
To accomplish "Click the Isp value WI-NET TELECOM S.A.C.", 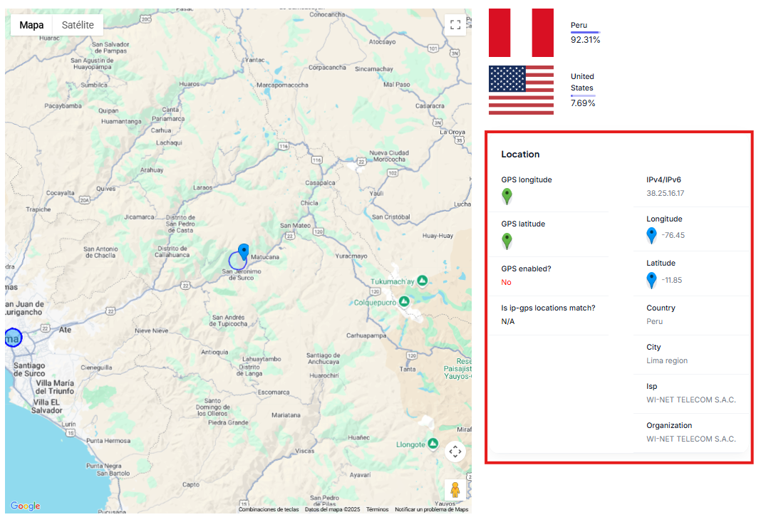I will (690, 400).
